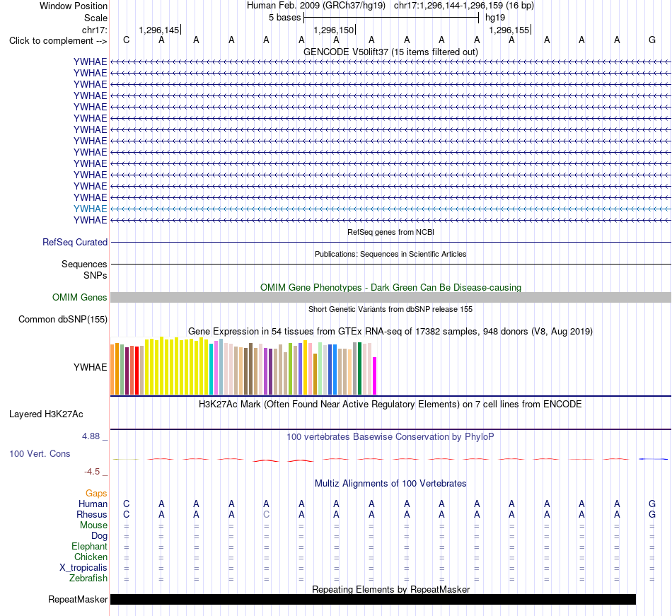Open the 'H3K27Ac Mark' ENCODE track title
Viewport: 672px width, 616px height.
pos(390,405)
